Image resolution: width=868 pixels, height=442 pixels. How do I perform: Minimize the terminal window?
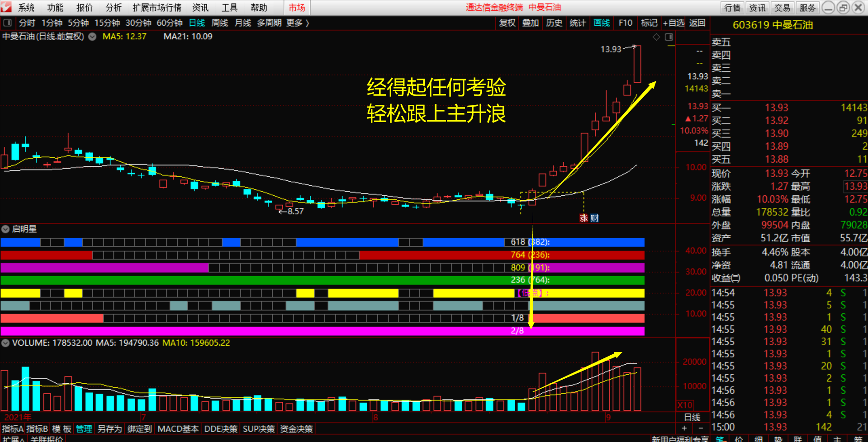(x=828, y=7)
